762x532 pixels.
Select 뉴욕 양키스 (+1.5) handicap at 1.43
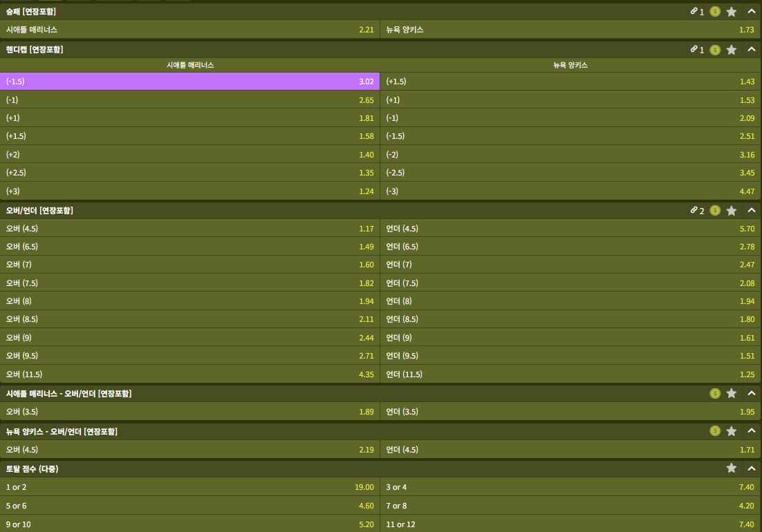tap(570, 82)
